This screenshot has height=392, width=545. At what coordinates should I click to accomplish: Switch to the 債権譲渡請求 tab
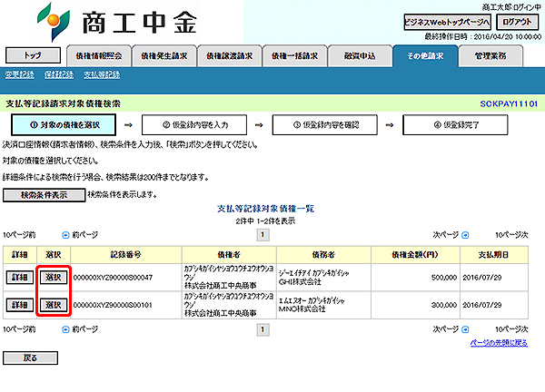point(230,56)
